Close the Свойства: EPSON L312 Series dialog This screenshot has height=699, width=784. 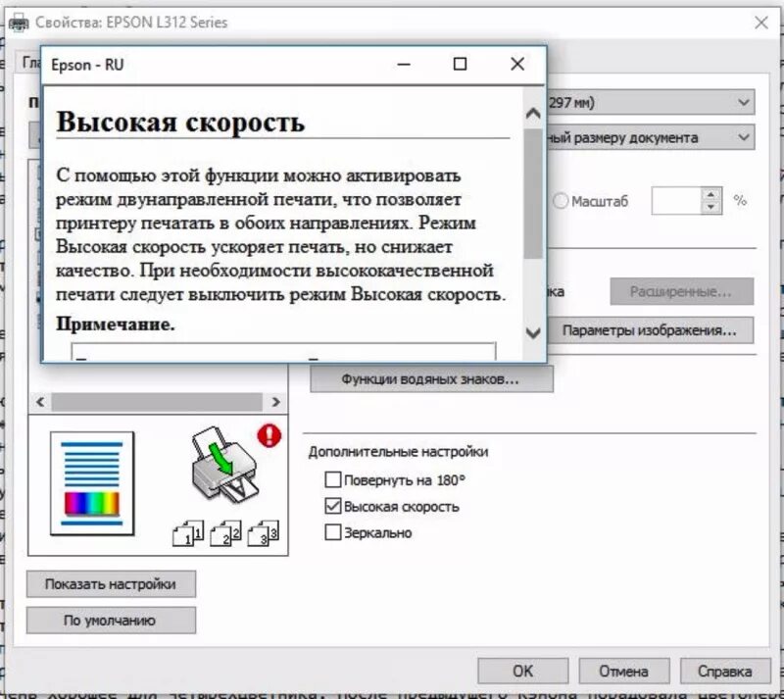[x=761, y=23]
